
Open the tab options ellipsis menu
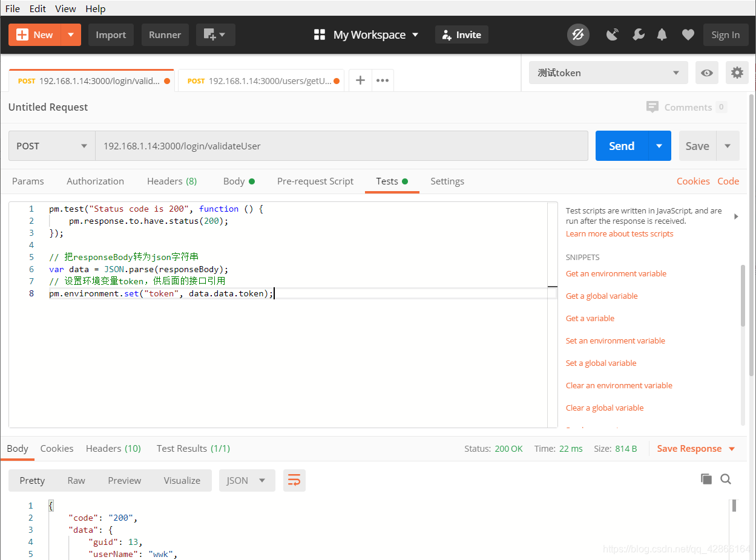pyautogui.click(x=383, y=80)
